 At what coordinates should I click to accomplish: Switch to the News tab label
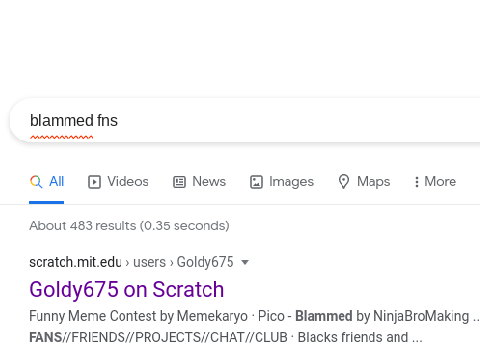(209, 182)
